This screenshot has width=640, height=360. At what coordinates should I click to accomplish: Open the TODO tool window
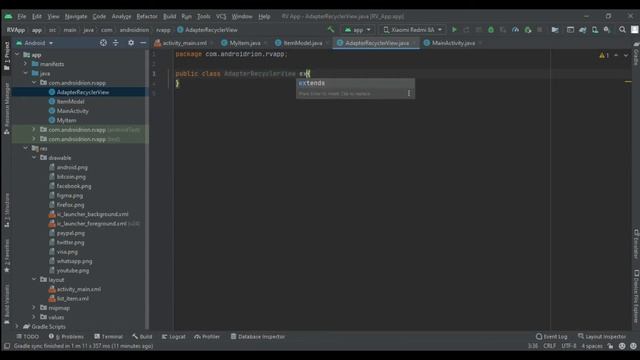click(x=27, y=337)
